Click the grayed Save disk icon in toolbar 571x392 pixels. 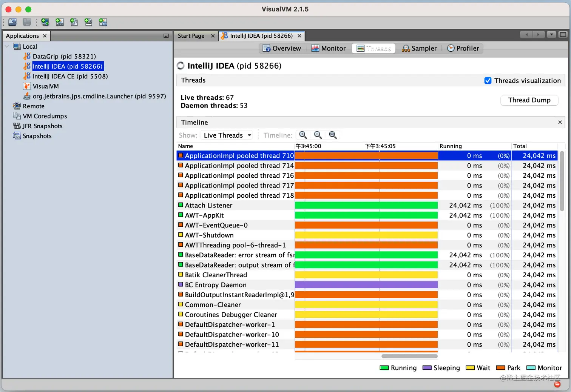point(27,22)
